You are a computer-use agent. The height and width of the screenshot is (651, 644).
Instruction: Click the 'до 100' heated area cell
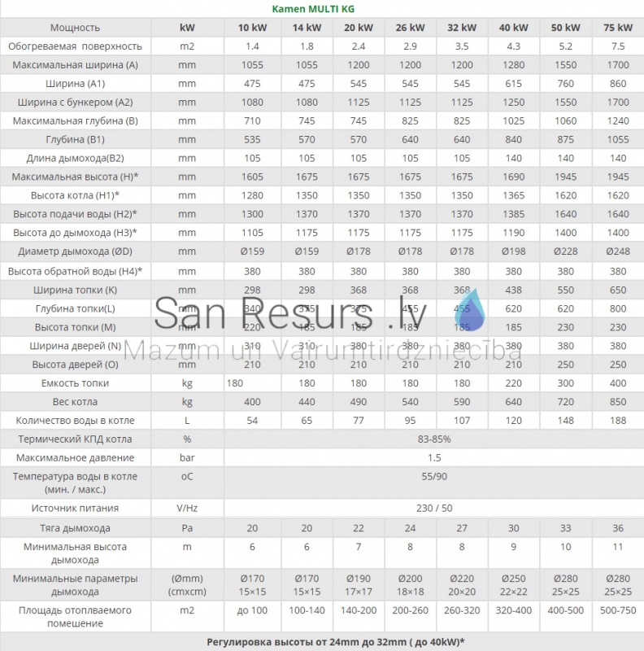pyautogui.click(x=252, y=610)
